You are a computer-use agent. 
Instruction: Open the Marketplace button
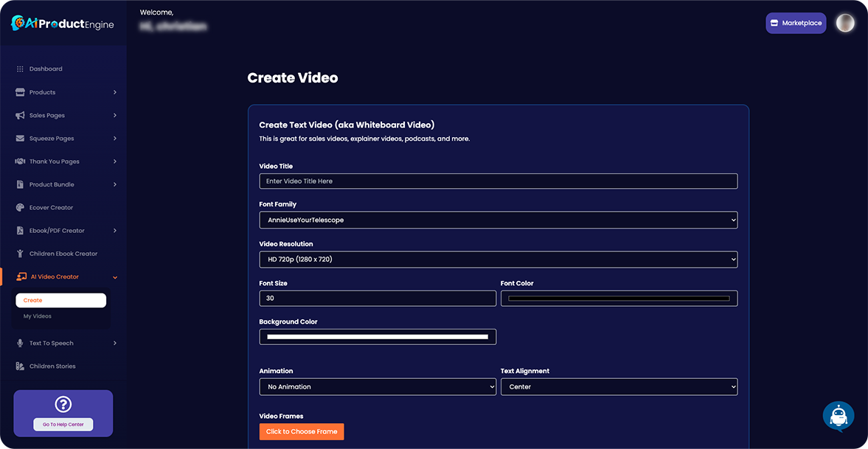pyautogui.click(x=796, y=22)
